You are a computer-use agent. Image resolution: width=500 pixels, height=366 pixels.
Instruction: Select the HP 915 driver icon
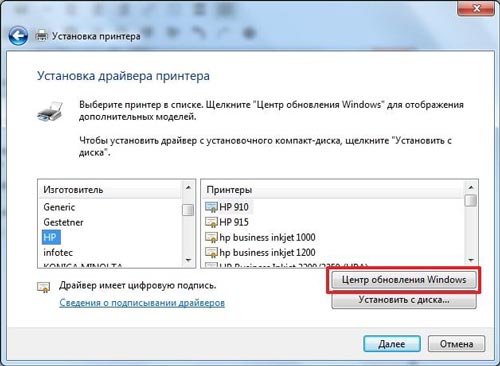click(x=211, y=222)
